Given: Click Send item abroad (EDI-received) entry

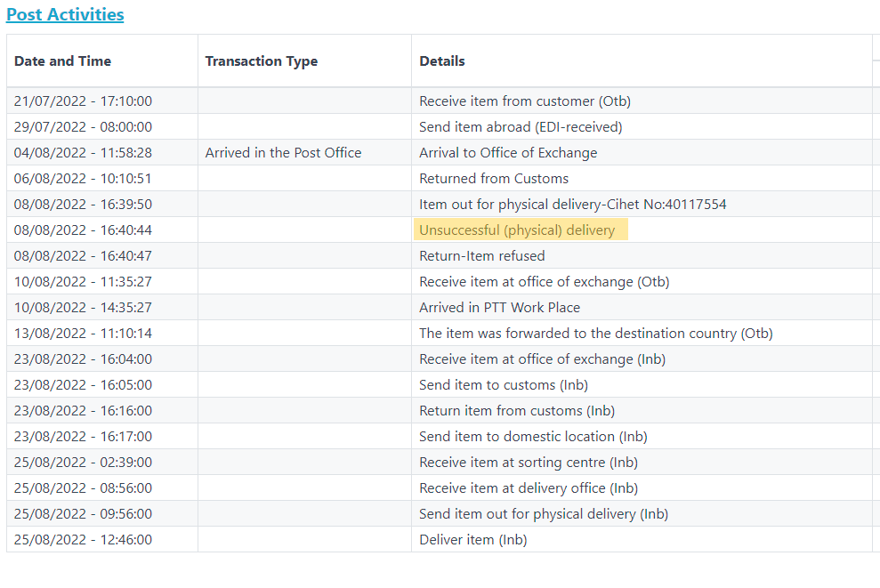Looking at the screenshot, I should click(x=521, y=127).
